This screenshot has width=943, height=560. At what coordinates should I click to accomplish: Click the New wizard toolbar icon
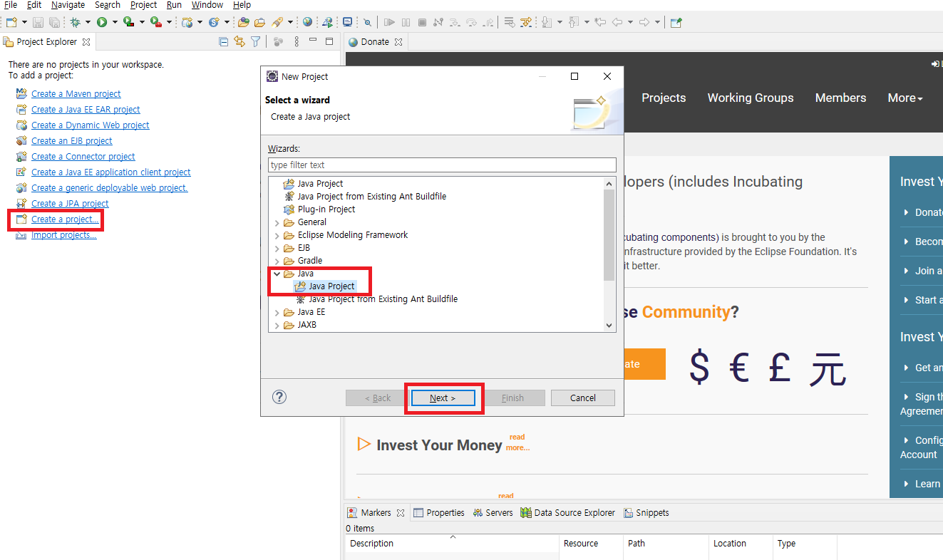pos(11,22)
